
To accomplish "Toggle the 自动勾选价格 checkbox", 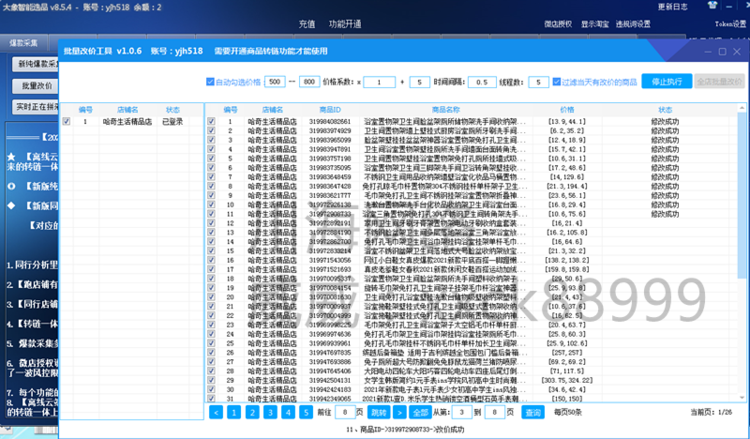I will (209, 82).
